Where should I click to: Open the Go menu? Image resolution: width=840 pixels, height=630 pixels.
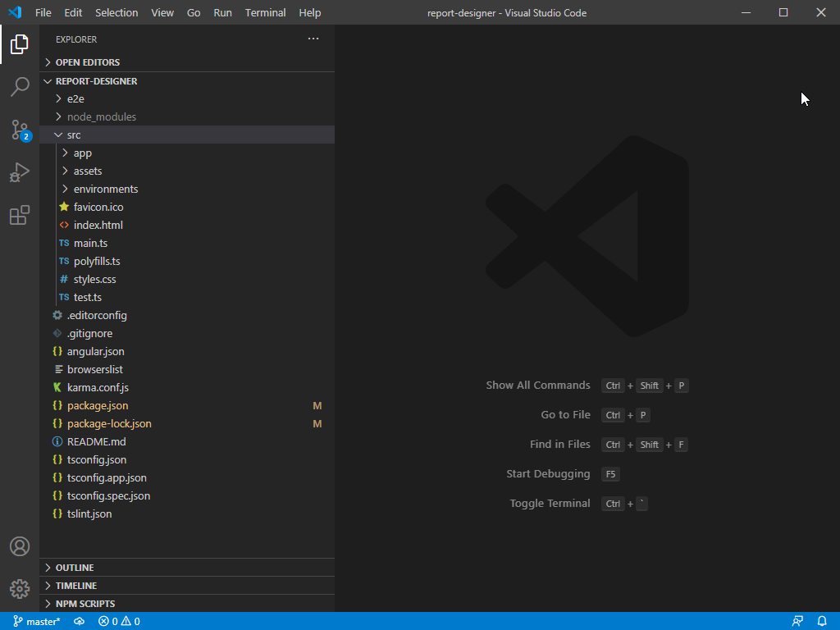pyautogui.click(x=194, y=12)
